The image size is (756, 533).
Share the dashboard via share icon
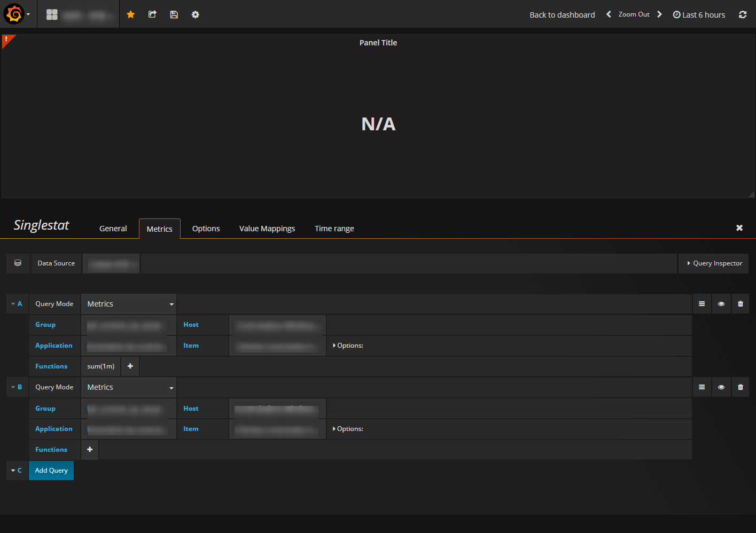(152, 14)
